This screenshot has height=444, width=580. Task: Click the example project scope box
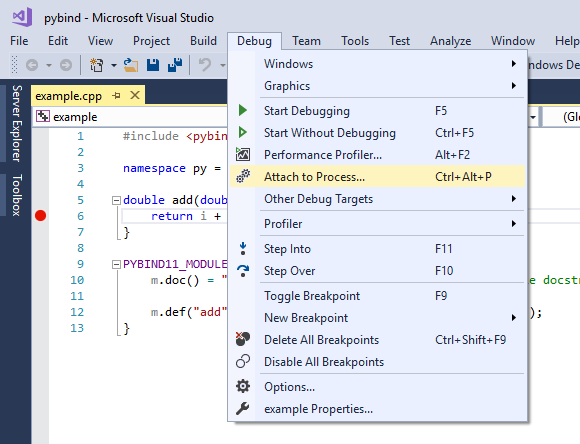pos(130,117)
